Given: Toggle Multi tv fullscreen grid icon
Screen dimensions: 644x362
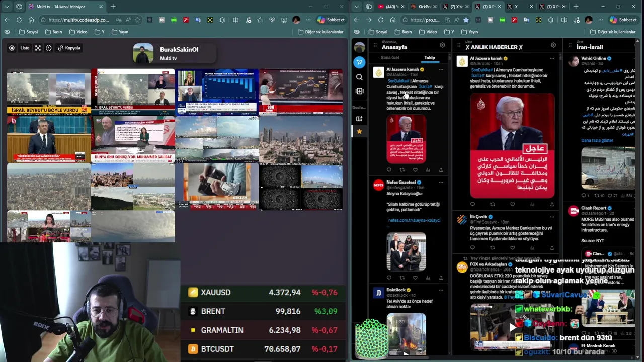Looking at the screenshot, I should click(38, 48).
